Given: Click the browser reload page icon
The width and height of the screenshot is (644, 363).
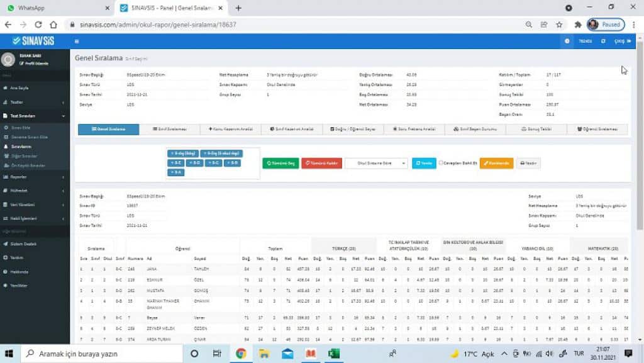Looking at the screenshot, I should 38,25.
